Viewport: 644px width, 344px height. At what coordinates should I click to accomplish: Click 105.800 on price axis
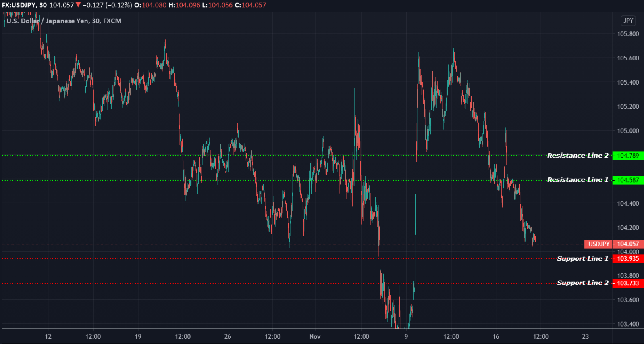pos(628,34)
